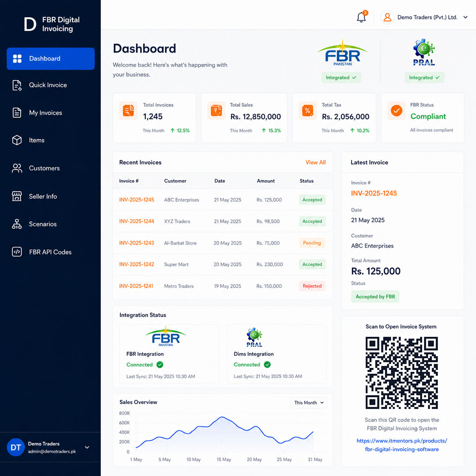Click DT avatar in sidebar footer

(16, 447)
